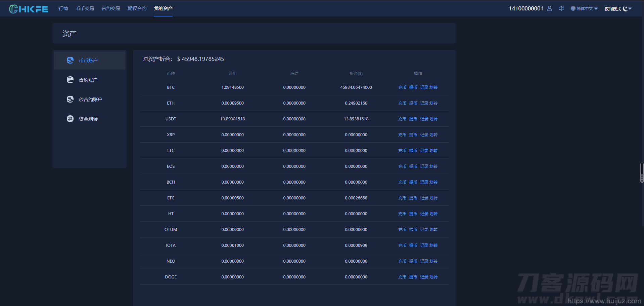Click the DOGE currency cell
This screenshot has height=306, width=644.
[171, 277]
